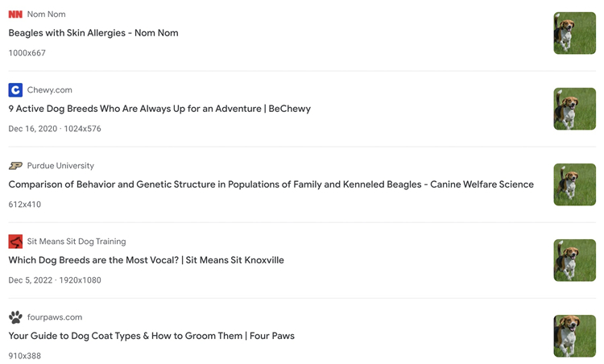This screenshot has width=604, height=364.
Task: Click the 'Purdue University' source name text
Action: click(60, 166)
